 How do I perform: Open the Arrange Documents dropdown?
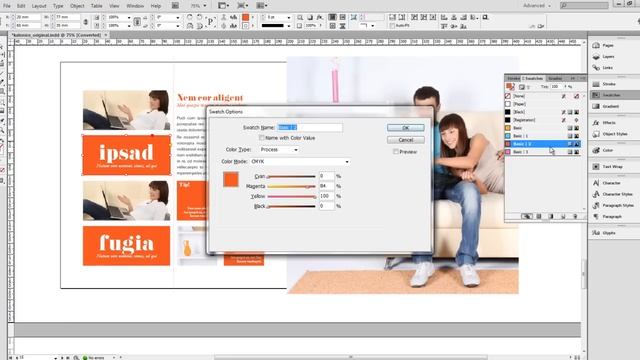[262, 6]
